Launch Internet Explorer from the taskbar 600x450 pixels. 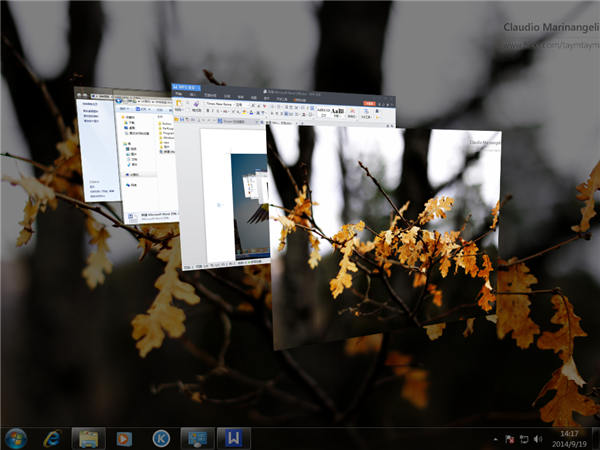[52, 438]
